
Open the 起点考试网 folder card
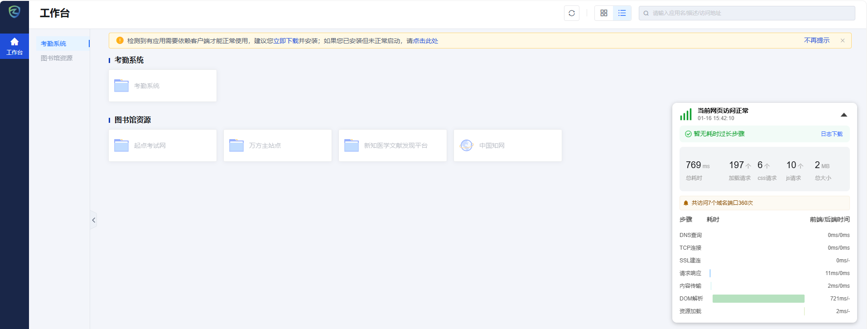coord(162,145)
